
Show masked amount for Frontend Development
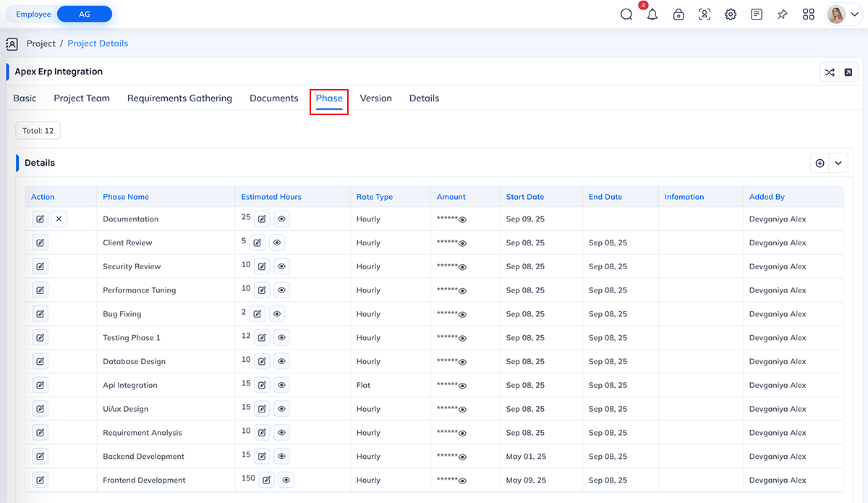[462, 481]
